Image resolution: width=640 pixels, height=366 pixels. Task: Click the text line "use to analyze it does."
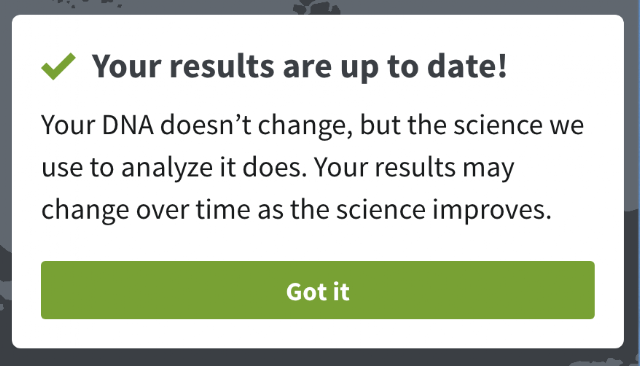(x=174, y=168)
